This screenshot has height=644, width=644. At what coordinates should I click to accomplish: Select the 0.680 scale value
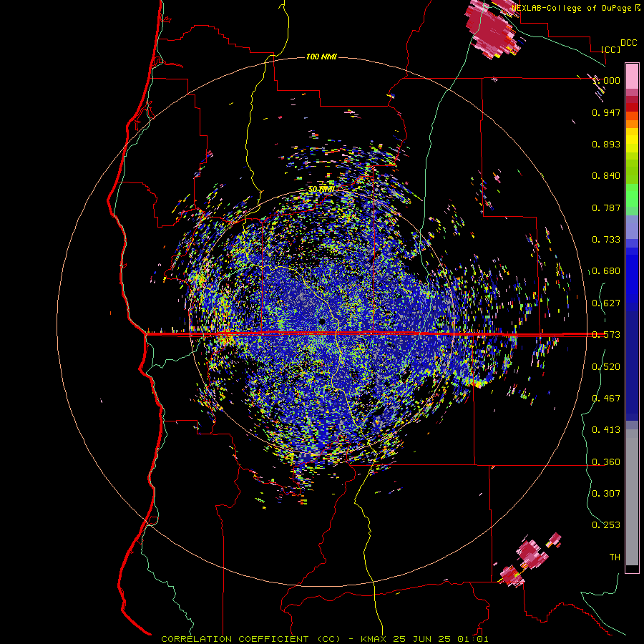[606, 271]
